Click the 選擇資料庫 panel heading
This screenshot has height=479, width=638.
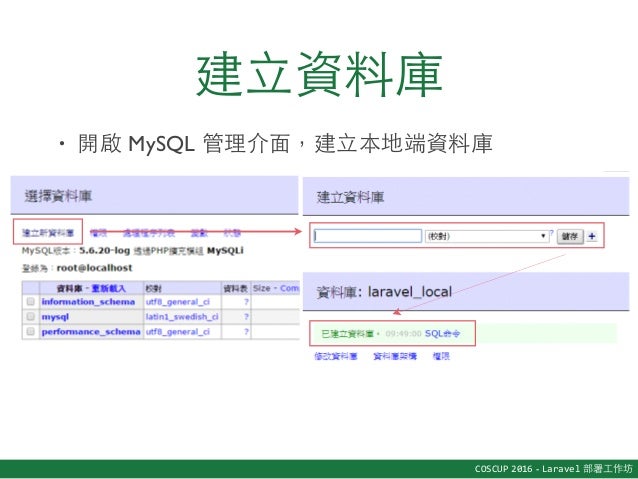click(x=58, y=196)
